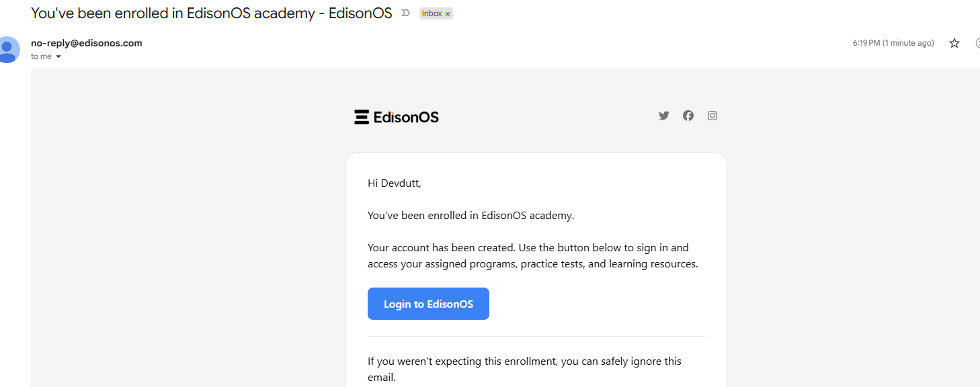Remove the Inbox label using its X
980x387 pixels.
448,14
